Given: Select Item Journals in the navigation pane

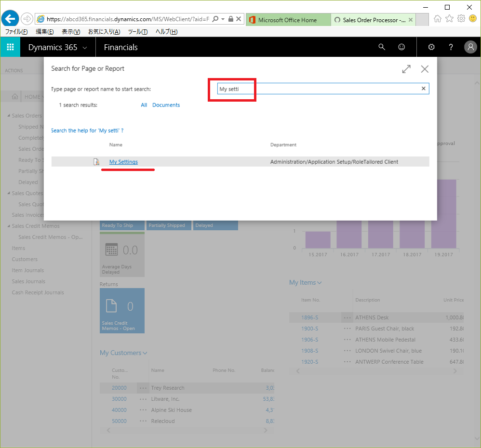Looking at the screenshot, I should pyautogui.click(x=28, y=270).
